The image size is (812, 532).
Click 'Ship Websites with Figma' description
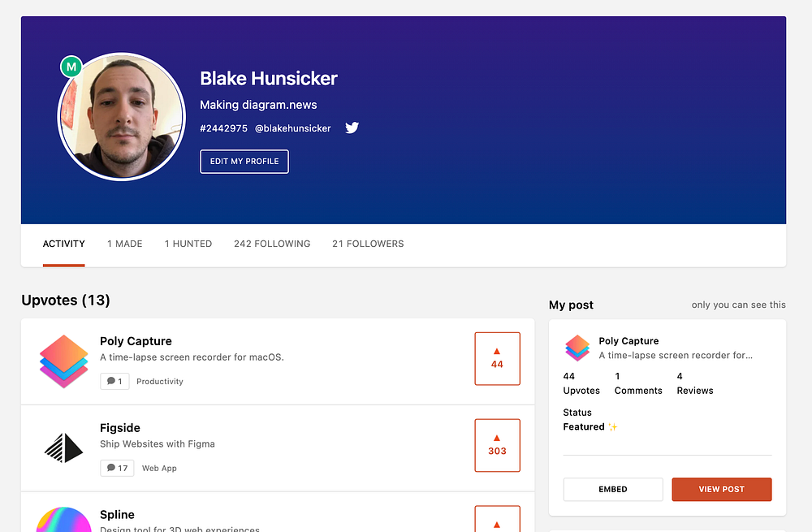(x=158, y=444)
